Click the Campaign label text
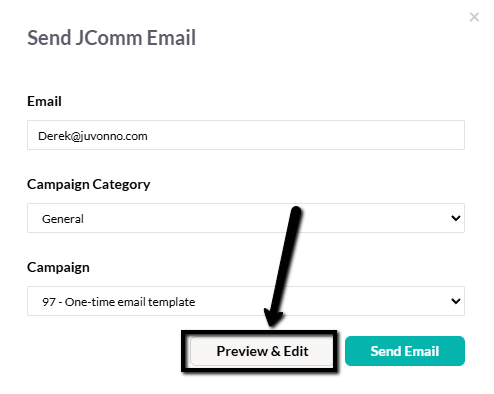The image size is (494, 394). [58, 267]
